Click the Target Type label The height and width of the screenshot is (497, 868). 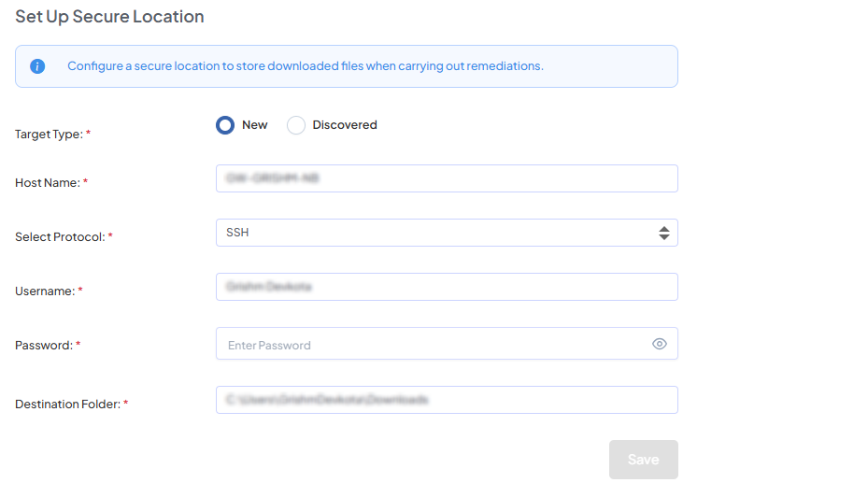49,135
